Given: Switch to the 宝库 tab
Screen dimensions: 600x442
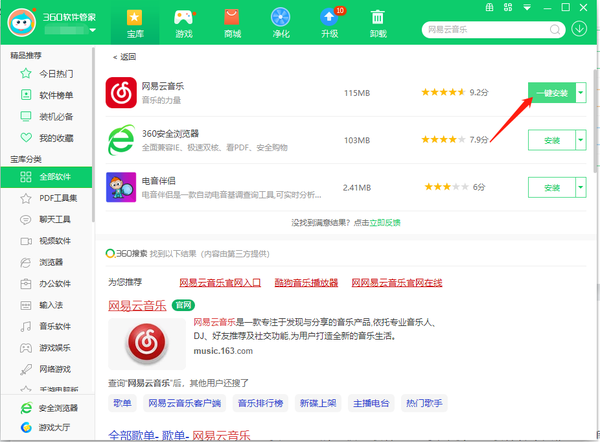Looking at the screenshot, I should tap(133, 22).
